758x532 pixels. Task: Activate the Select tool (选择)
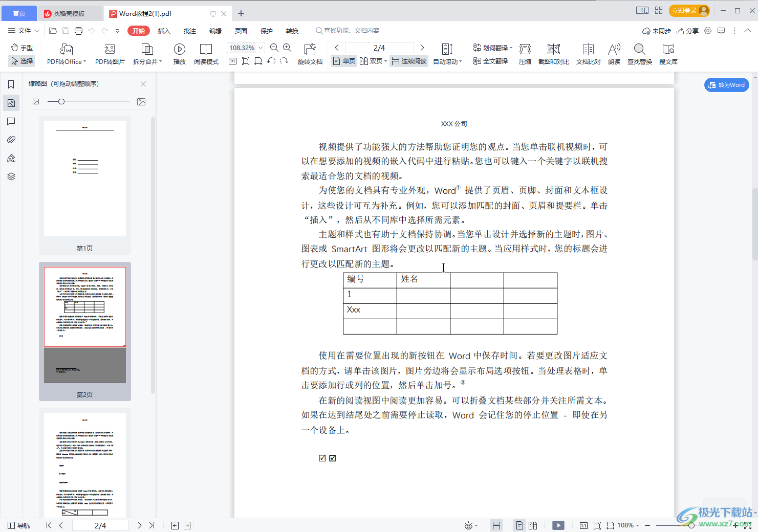click(x=21, y=61)
